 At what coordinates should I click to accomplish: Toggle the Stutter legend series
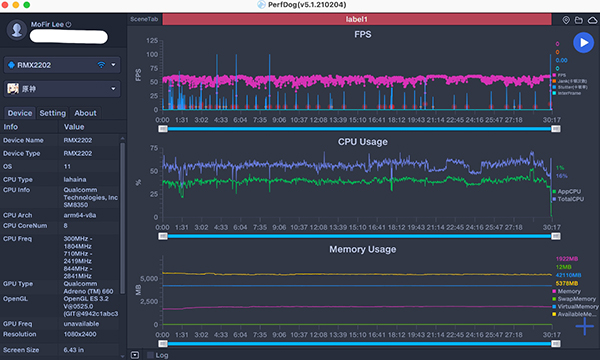click(570, 87)
